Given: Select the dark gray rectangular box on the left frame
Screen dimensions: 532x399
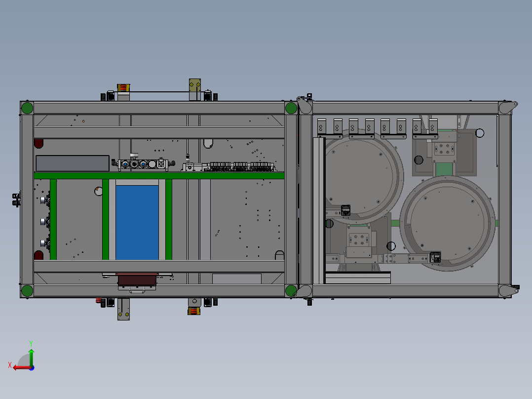Looking at the screenshot, I should 73,163.
